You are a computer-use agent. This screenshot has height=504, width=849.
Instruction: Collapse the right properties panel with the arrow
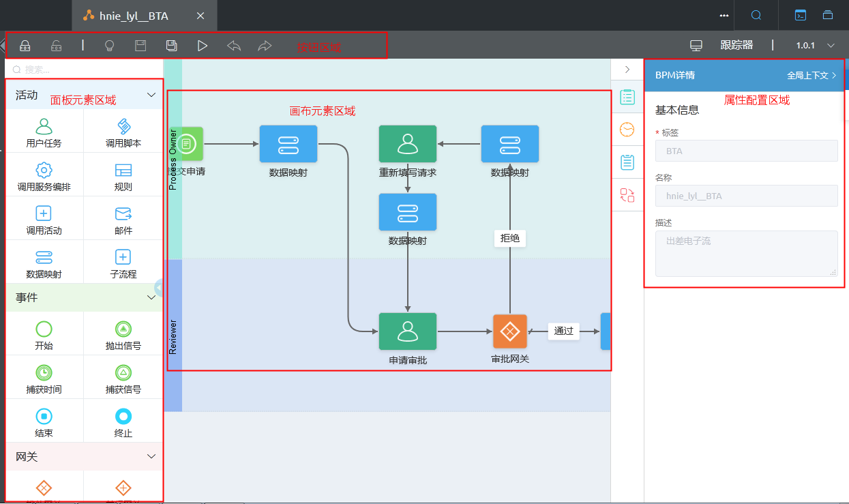(x=627, y=70)
